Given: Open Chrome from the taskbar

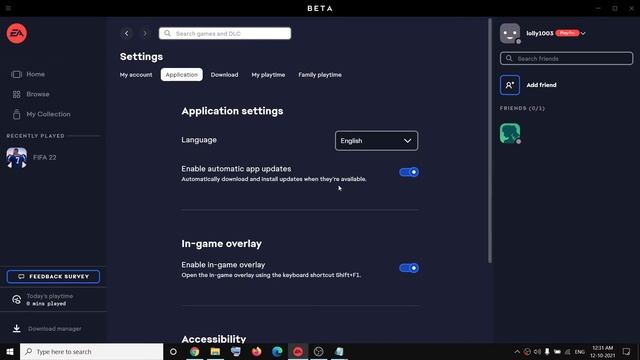Looking at the screenshot, I should tap(195, 351).
